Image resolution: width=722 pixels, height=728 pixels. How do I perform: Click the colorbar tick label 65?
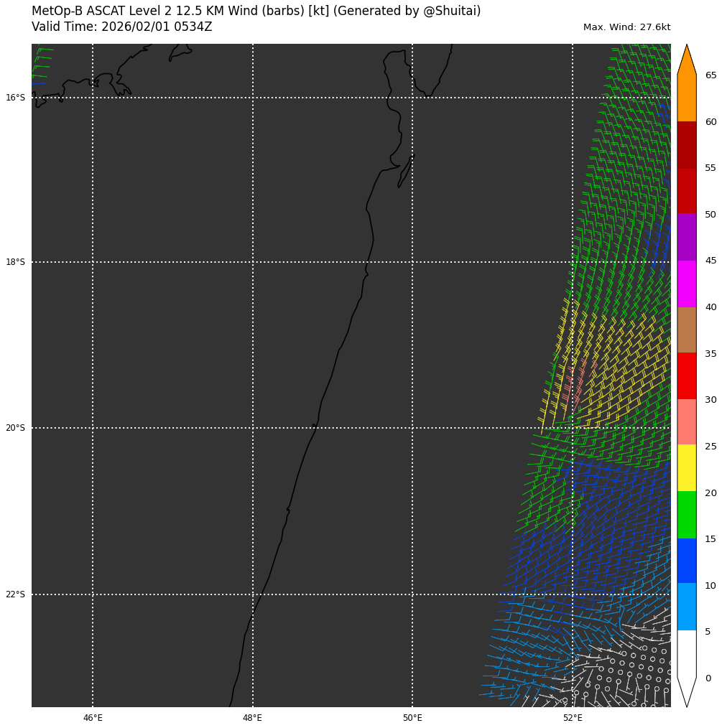tap(711, 75)
